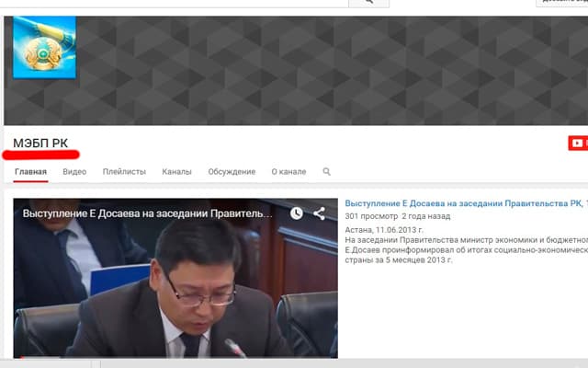Click description line starting 'Е.Досаев проинформировал'
Viewport: 588px width, 368px height.
coord(466,249)
